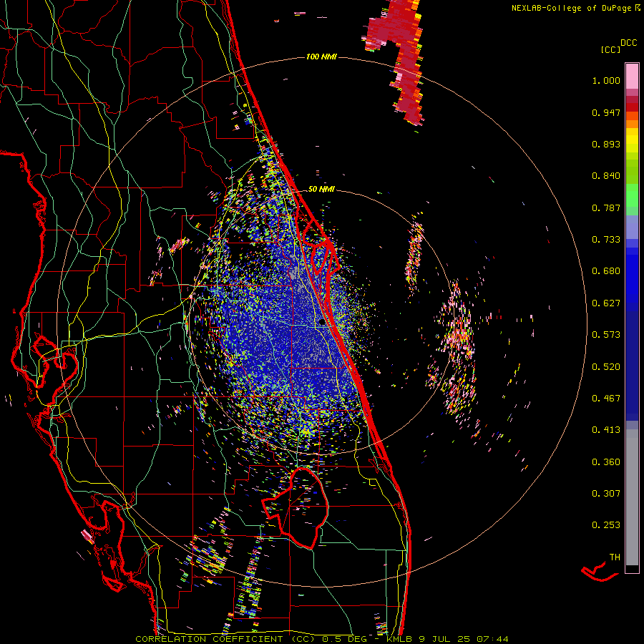
Task: Pick the light pink swatch atop the color bar
Action: [632, 76]
